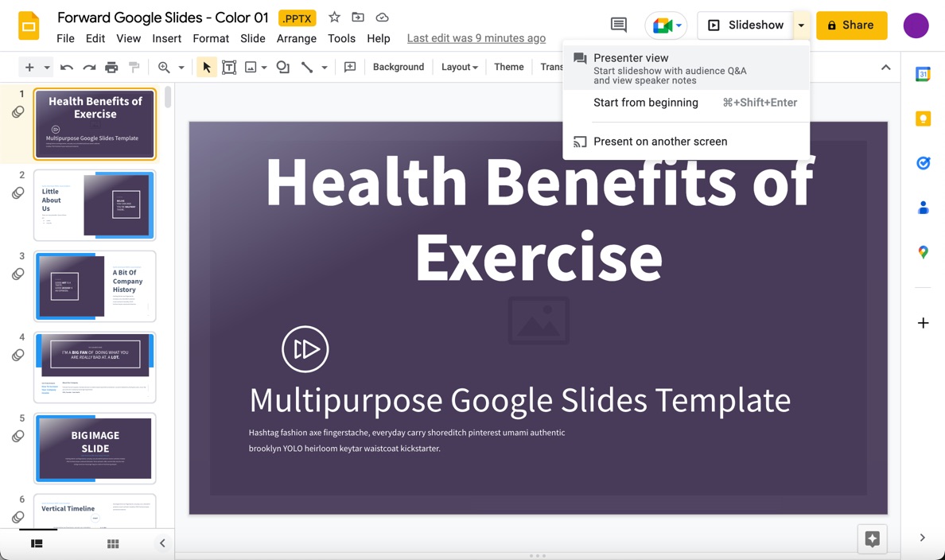The width and height of the screenshot is (945, 560).
Task: Open comment history near the top right
Action: 618,25
